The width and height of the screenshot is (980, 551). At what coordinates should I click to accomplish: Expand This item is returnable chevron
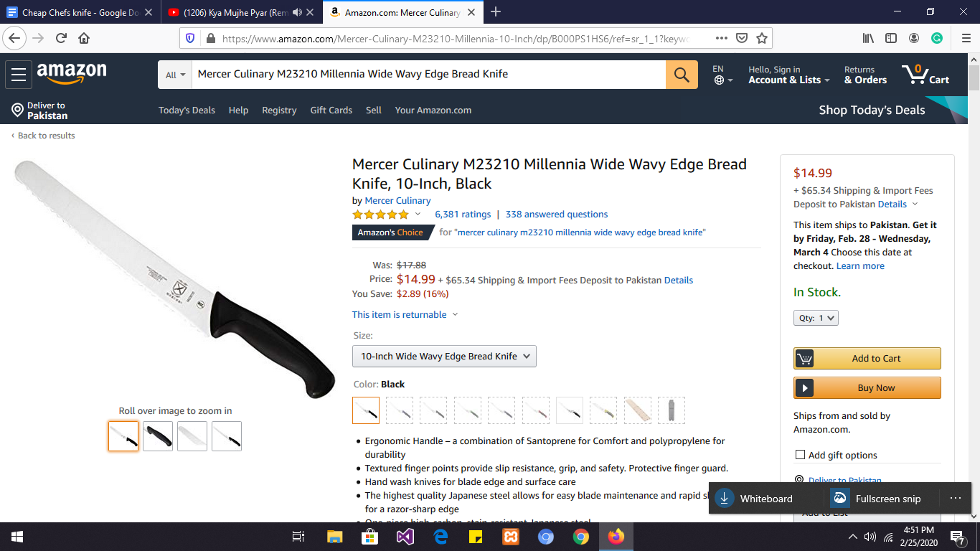pyautogui.click(x=455, y=315)
